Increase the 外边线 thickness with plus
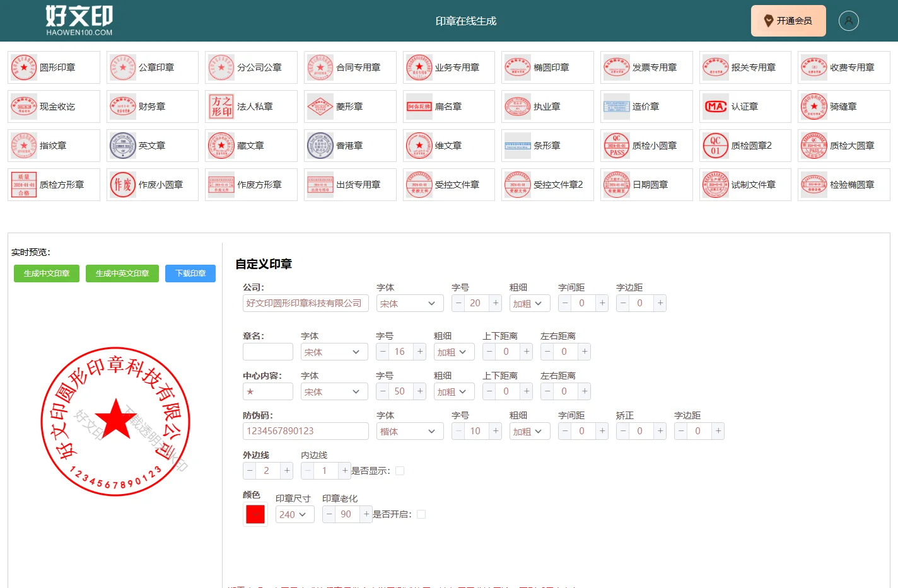The height and width of the screenshot is (588, 898). [287, 471]
